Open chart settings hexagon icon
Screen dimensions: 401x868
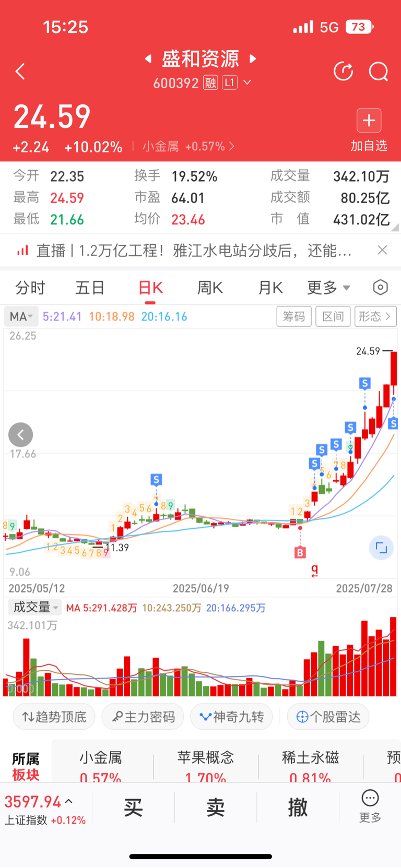[381, 287]
